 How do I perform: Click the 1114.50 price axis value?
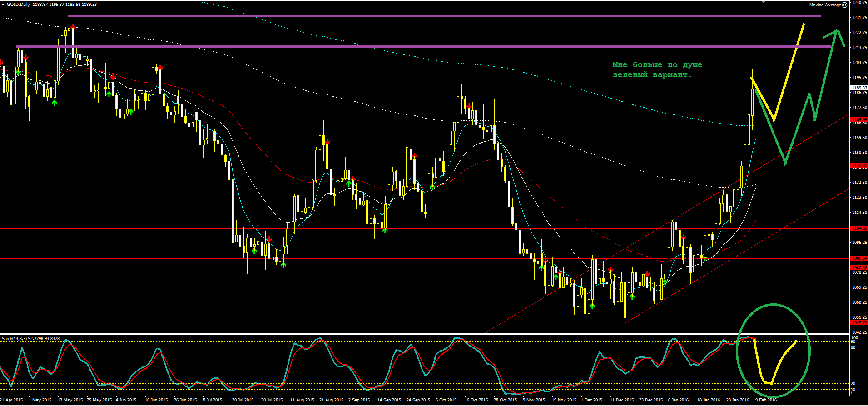click(859, 213)
